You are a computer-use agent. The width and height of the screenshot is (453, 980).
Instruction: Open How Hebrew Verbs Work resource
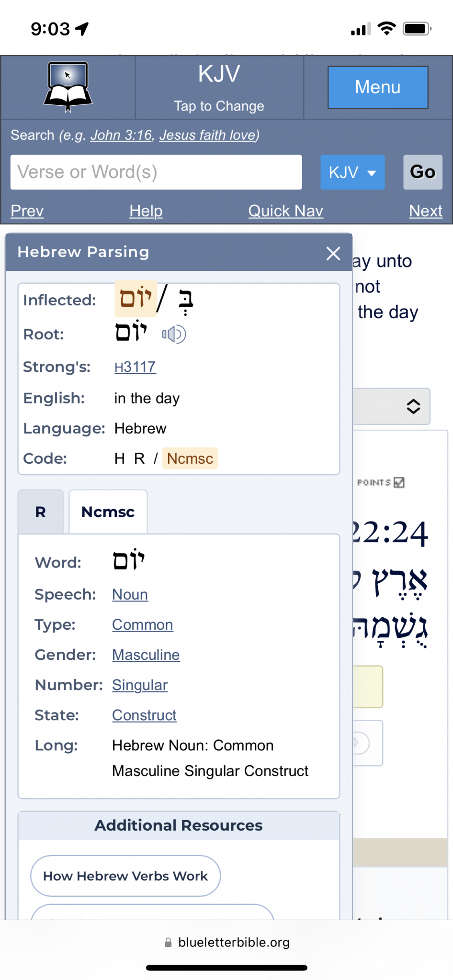tap(125, 876)
